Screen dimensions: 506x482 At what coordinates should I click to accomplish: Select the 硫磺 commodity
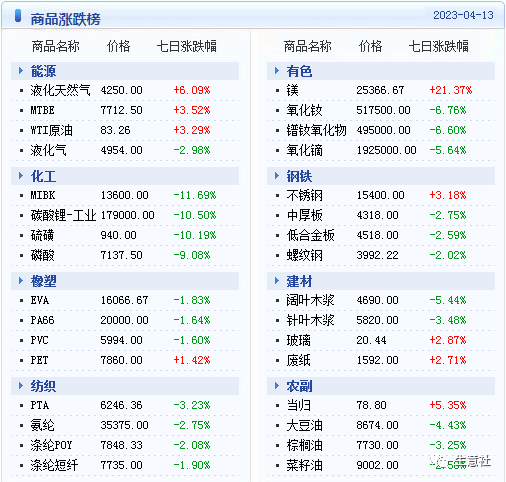point(42,235)
